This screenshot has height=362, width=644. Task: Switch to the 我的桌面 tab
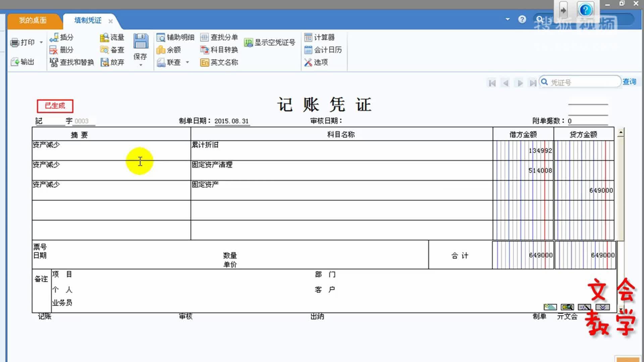33,20
